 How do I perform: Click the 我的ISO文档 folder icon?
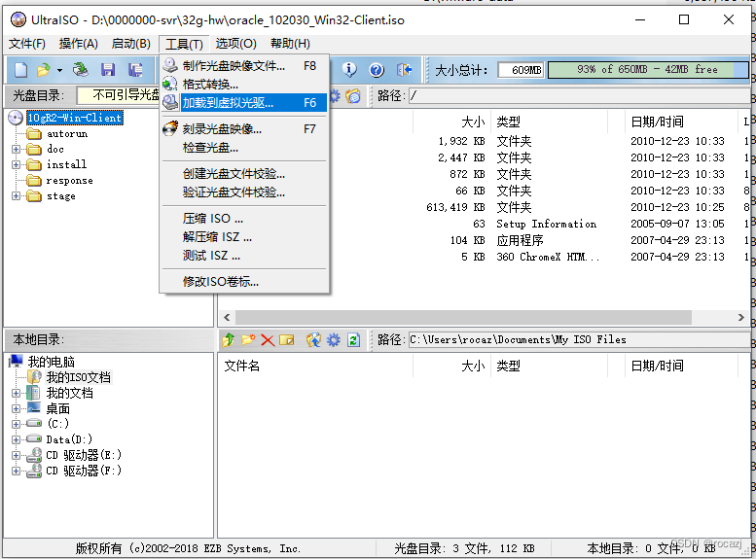pyautogui.click(x=34, y=377)
